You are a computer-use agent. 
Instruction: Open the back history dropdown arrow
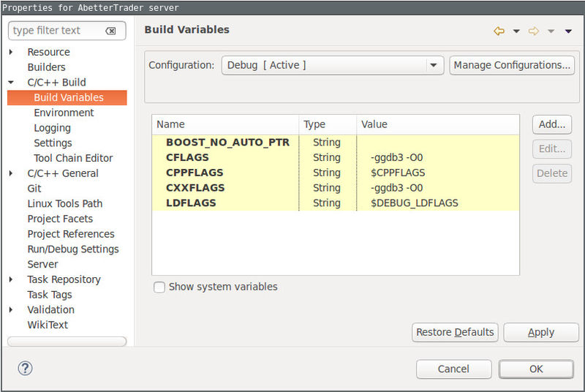click(x=516, y=31)
